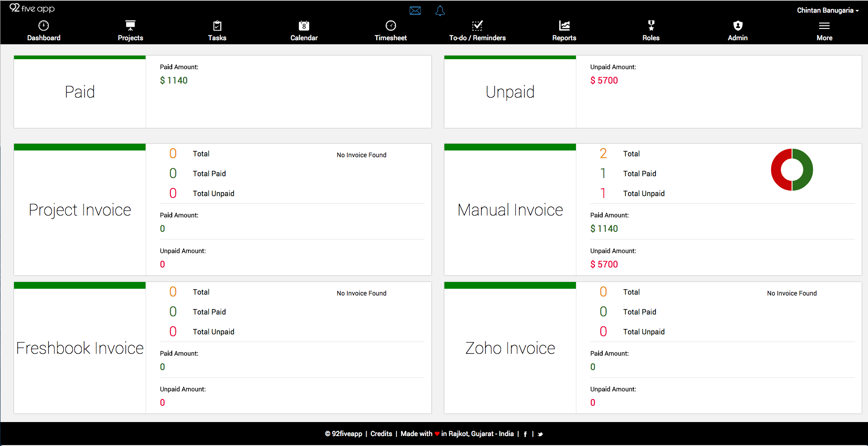Click the Projects presentation board icon
The height and width of the screenshot is (446, 868).
[130, 25]
